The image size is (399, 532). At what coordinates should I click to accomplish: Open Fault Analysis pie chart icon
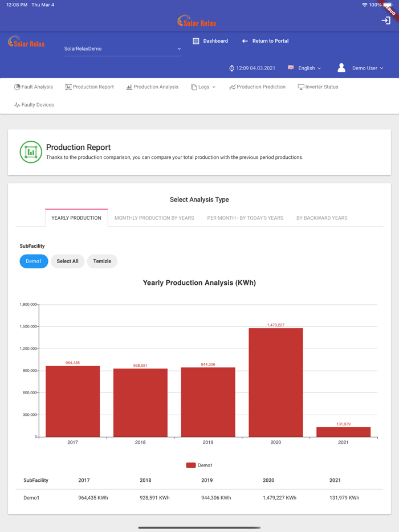click(x=17, y=87)
